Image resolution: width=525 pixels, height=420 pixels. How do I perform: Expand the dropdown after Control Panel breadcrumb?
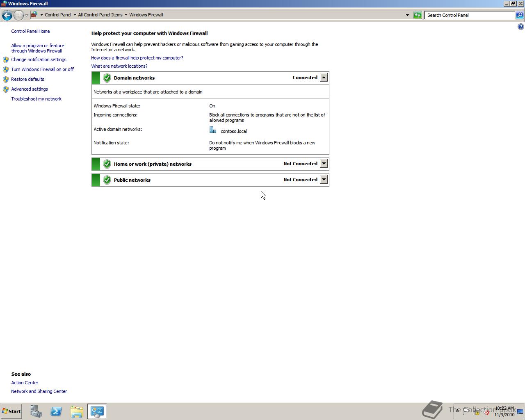(75, 15)
